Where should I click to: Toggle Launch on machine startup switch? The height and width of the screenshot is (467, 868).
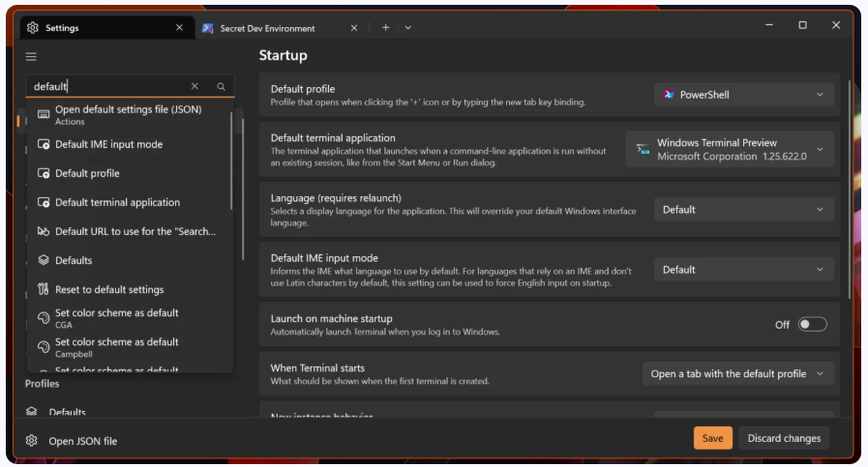[812, 324]
